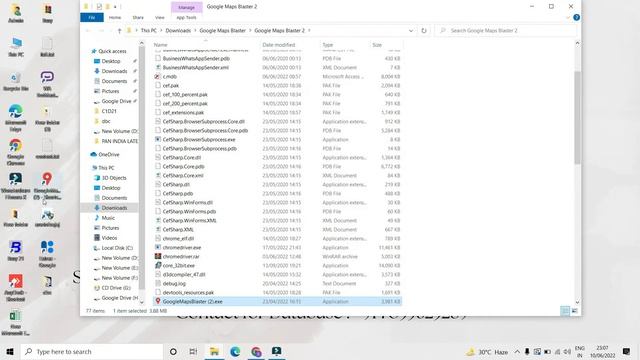
Task: Open weather widget showing 30°C Haze
Action: click(488, 352)
